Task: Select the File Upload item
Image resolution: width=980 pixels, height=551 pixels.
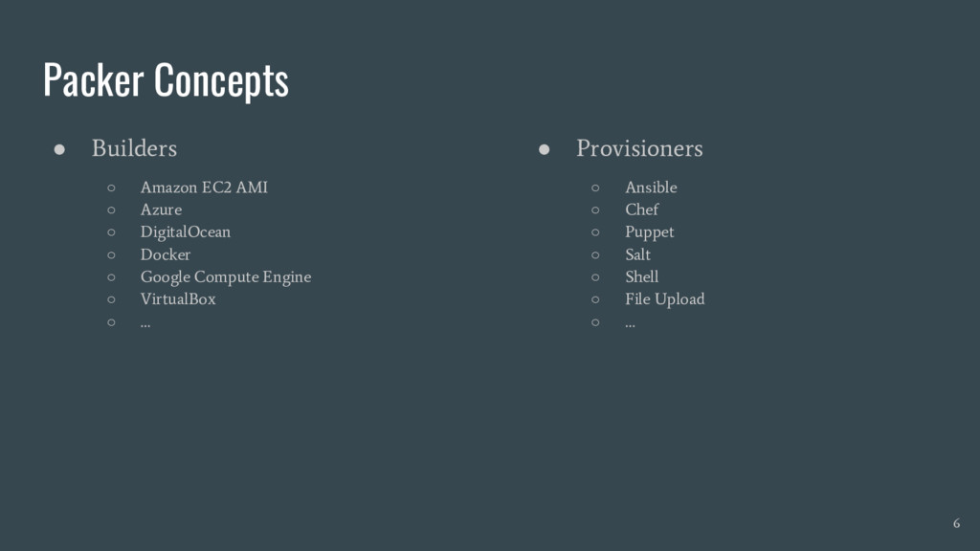Action: [x=665, y=299]
